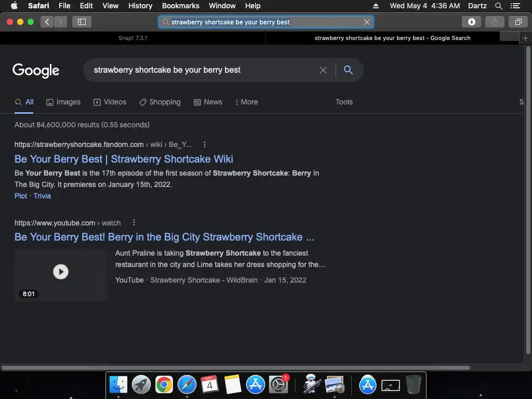
Task: Open the Trivia sitelink
Action: tap(42, 196)
